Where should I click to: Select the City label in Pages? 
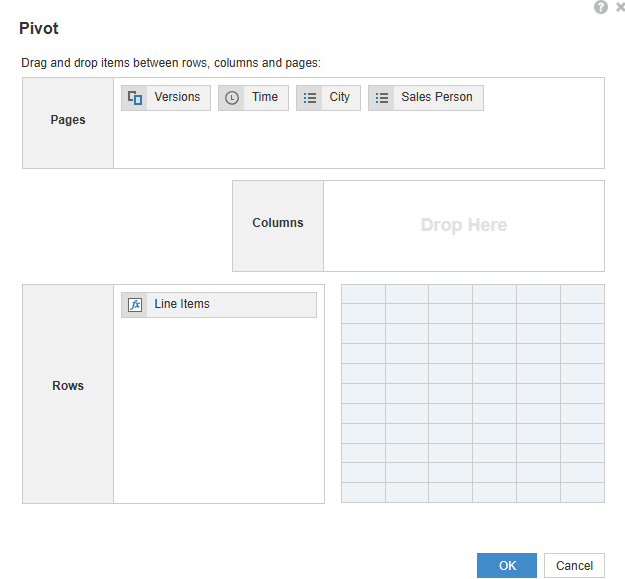(x=339, y=97)
